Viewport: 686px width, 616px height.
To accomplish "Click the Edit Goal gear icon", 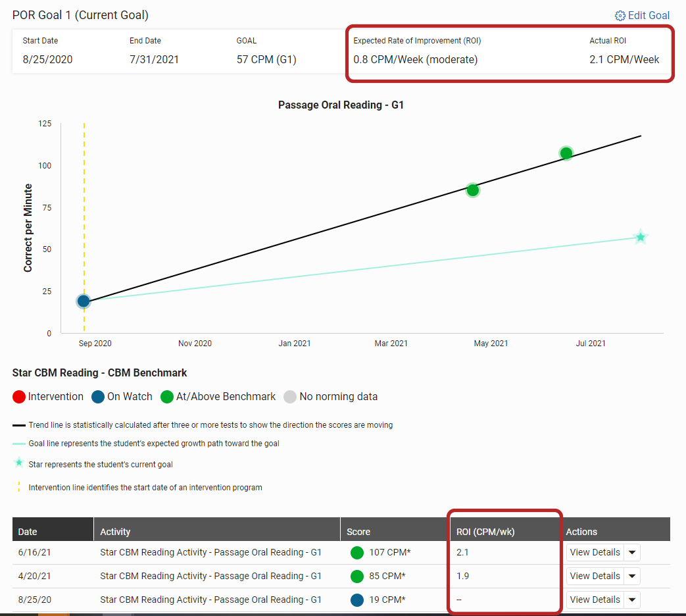I will (620, 16).
